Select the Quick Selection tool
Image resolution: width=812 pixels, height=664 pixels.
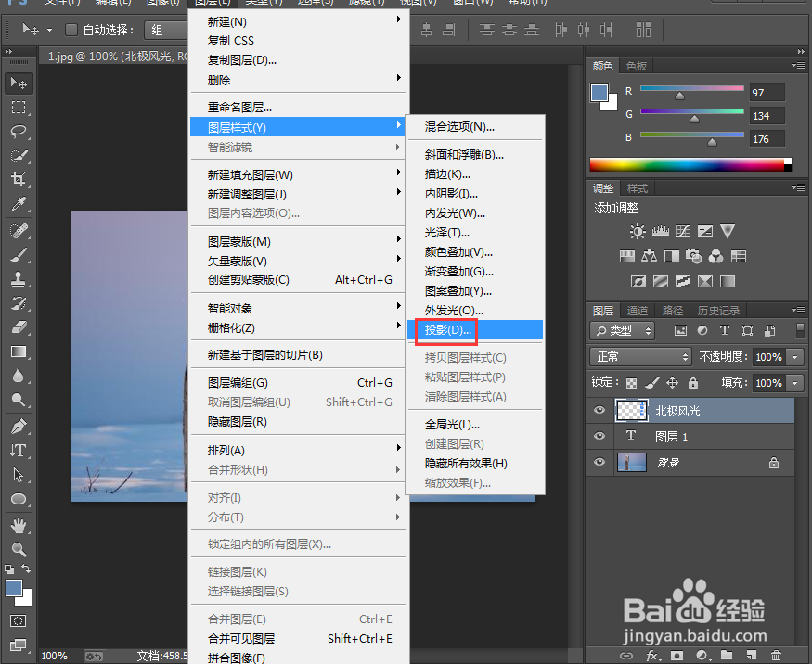pos(19,155)
